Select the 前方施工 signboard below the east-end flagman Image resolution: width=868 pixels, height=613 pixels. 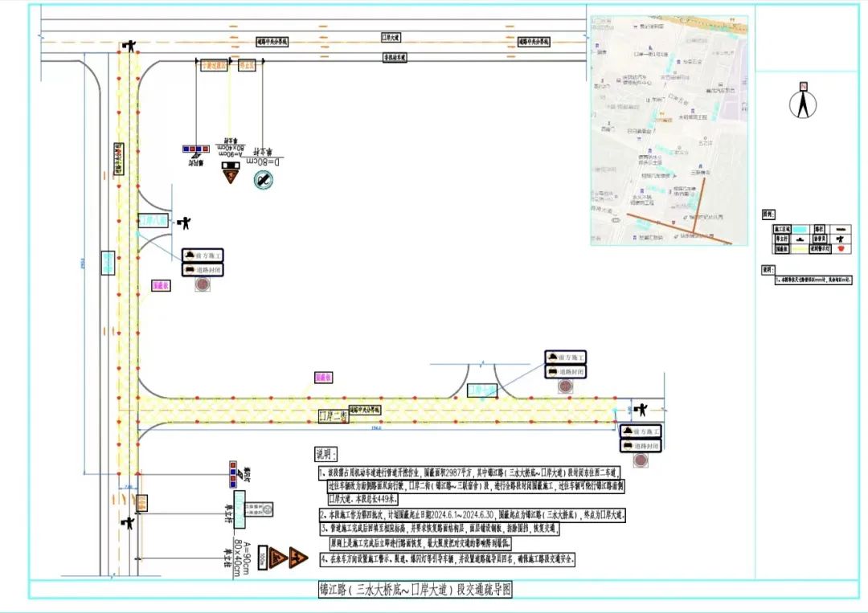[641, 431]
